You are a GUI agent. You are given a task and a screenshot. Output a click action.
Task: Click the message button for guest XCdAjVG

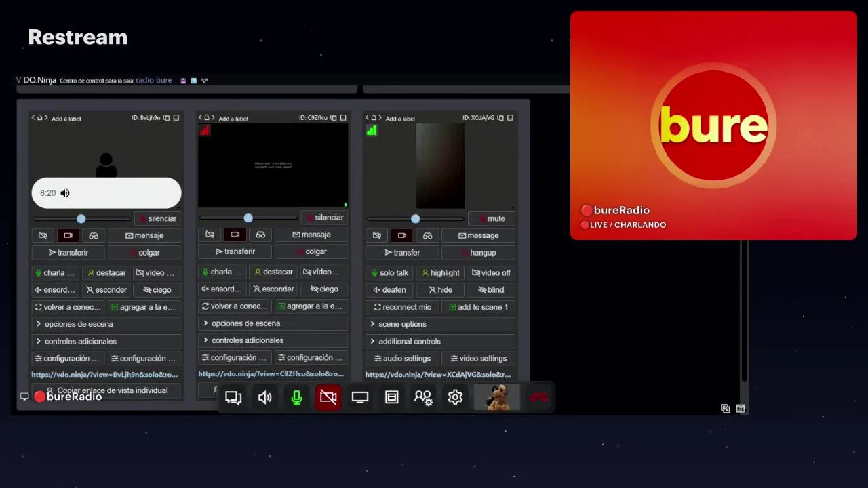point(478,235)
